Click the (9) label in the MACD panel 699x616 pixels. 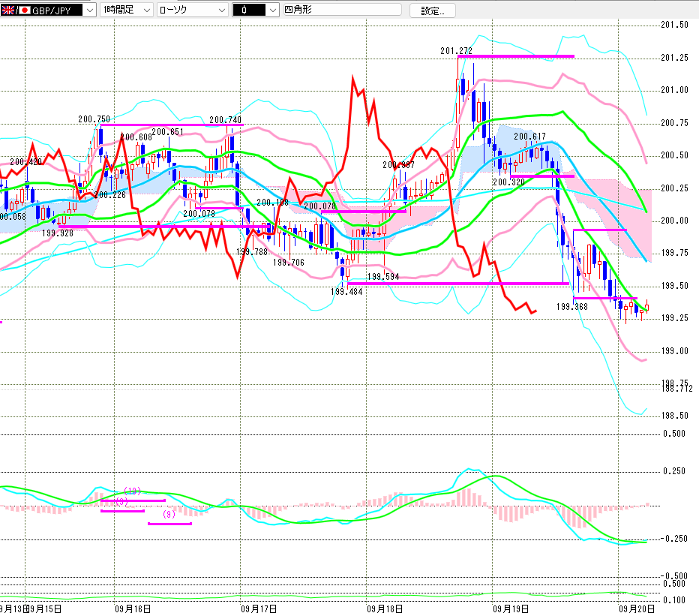point(169,515)
